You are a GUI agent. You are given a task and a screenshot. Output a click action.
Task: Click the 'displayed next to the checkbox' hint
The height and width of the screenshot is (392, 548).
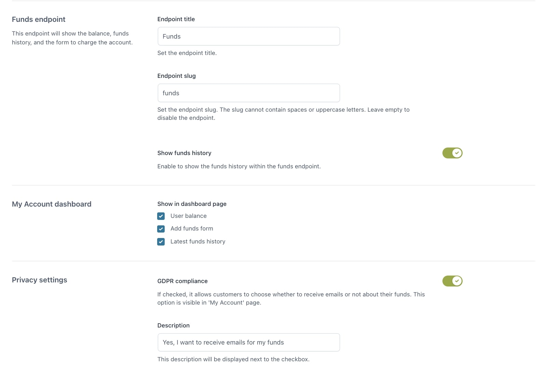(233, 359)
